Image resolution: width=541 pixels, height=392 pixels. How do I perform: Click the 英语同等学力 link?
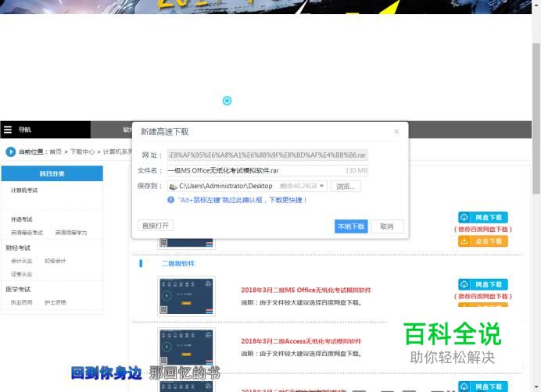(71, 233)
